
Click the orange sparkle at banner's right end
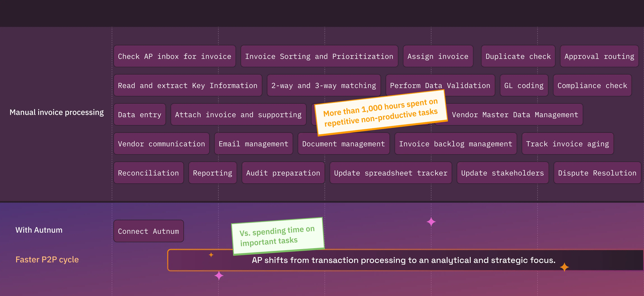564,267
